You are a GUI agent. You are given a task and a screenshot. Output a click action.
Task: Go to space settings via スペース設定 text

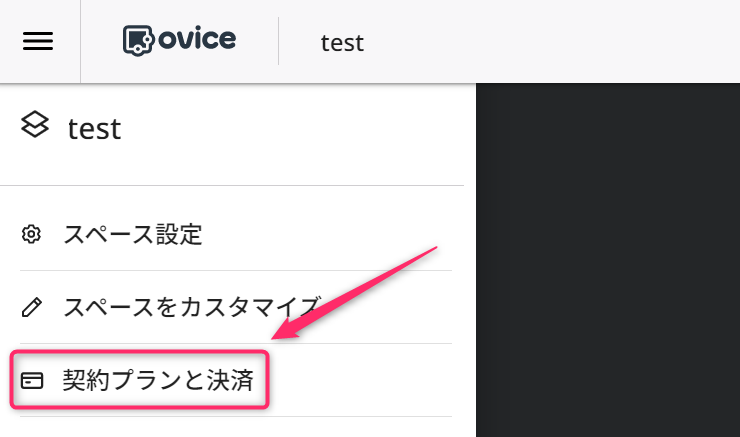tap(133, 235)
